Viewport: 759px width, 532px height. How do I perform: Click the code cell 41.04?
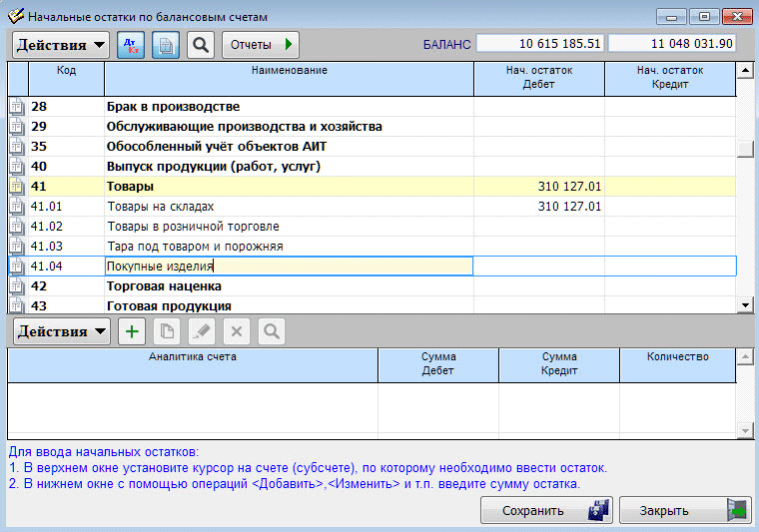click(66, 266)
